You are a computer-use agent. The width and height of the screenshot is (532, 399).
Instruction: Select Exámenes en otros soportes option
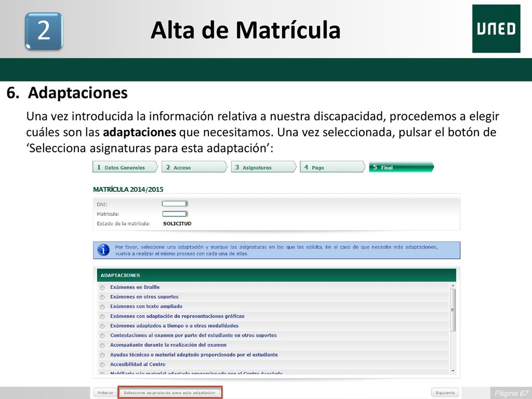(x=102, y=297)
